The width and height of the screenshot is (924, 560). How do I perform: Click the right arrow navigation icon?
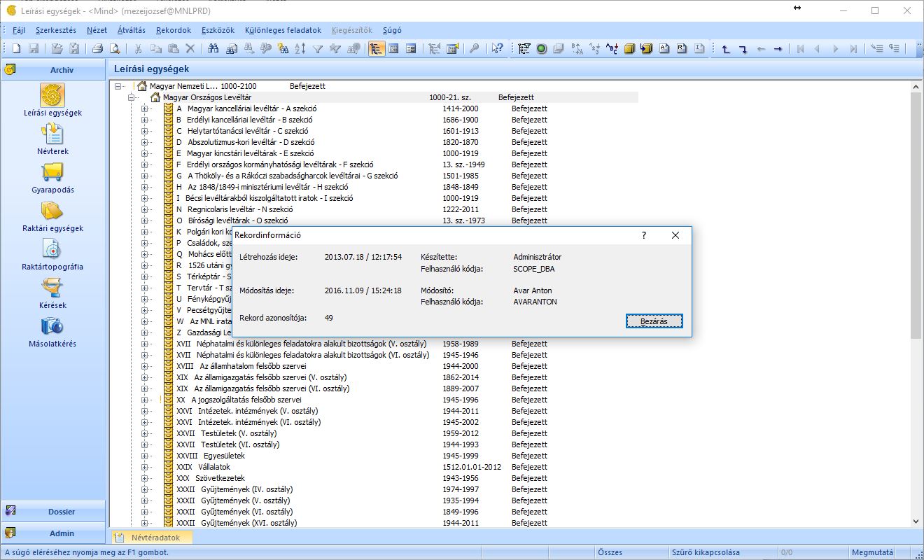click(778, 49)
